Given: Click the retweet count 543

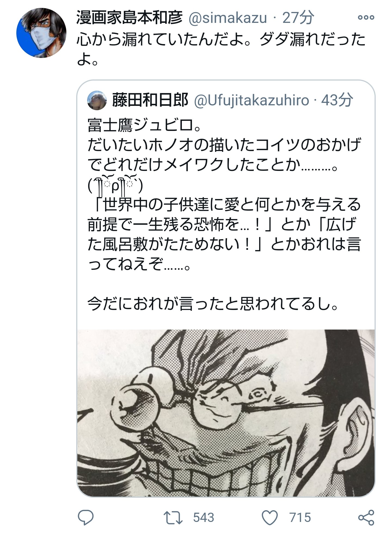Looking at the screenshot, I should click(204, 518).
